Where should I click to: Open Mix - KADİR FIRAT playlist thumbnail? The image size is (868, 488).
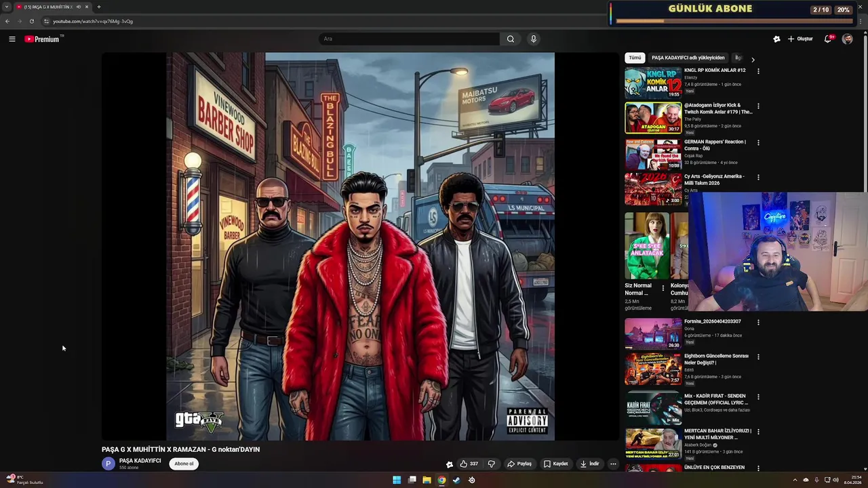click(x=653, y=409)
